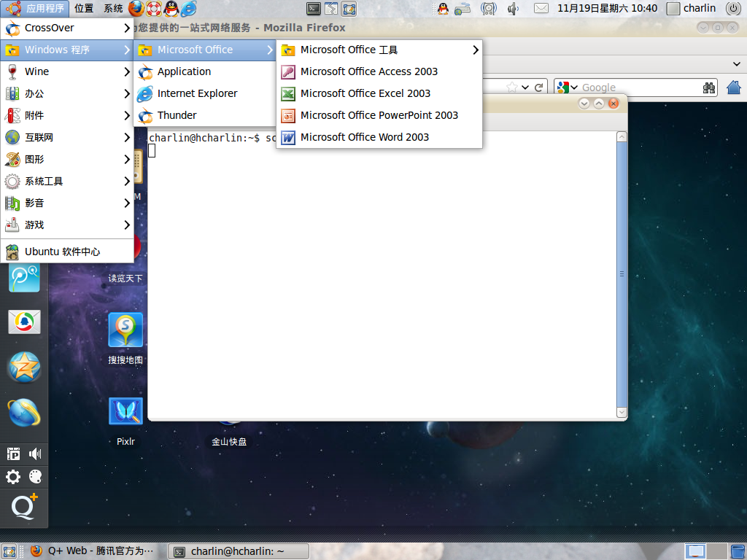Open the 位置 panel menu
Image resolution: width=747 pixels, height=560 pixels.
(x=84, y=8)
